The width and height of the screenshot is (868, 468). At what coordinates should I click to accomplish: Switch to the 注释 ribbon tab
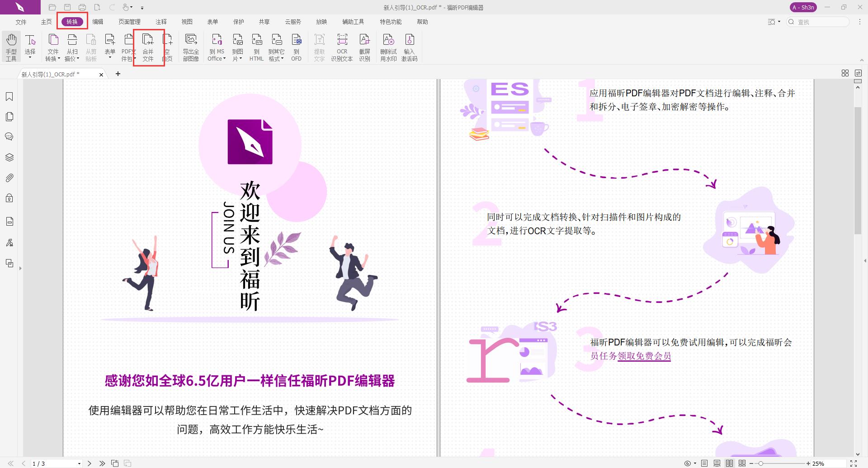161,21
